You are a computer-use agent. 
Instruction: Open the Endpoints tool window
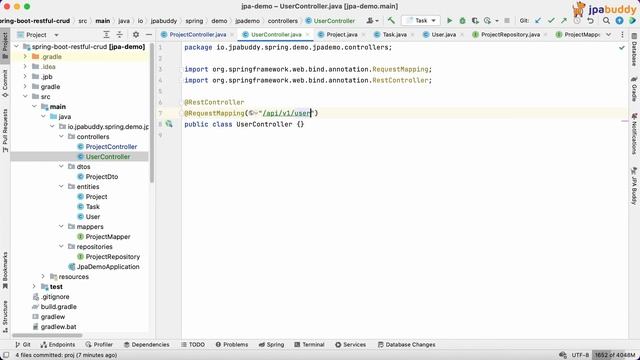pyautogui.click(x=58, y=344)
